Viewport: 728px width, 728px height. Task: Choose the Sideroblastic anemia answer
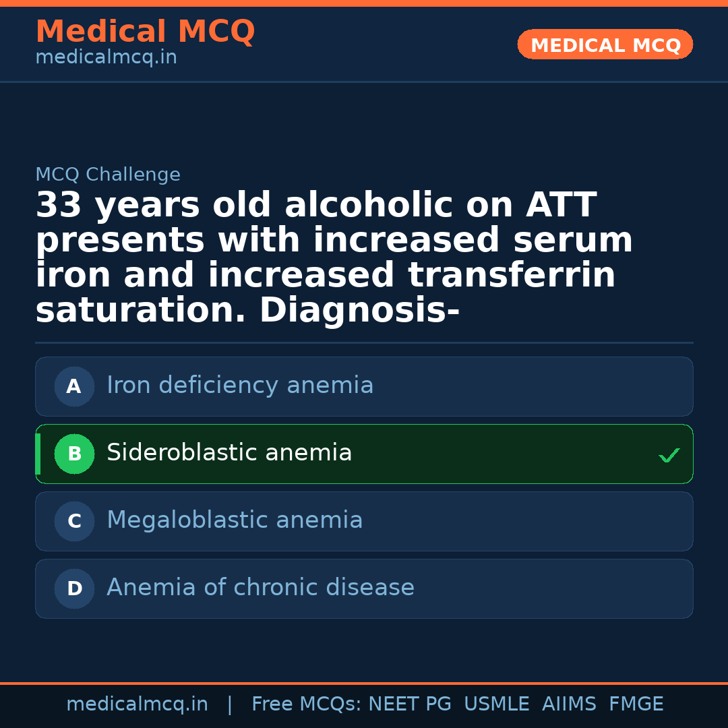229,453
